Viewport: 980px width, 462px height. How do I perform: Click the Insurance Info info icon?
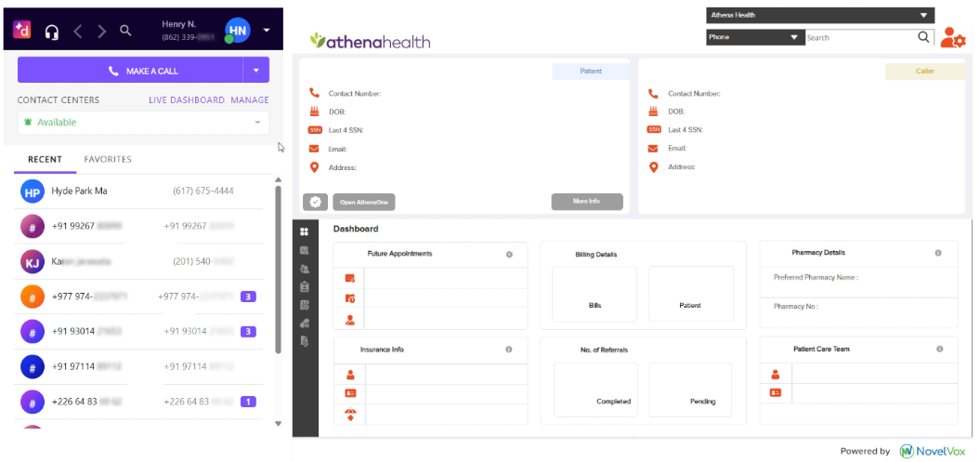tap(509, 350)
